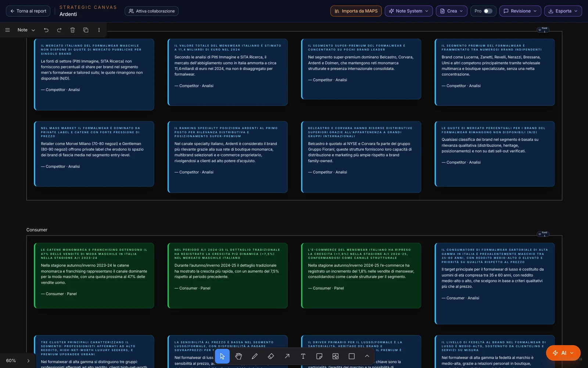This screenshot has height=368, width=588.
Task: Select the card about 11,4 miliardi menswear
Action: (227, 72)
